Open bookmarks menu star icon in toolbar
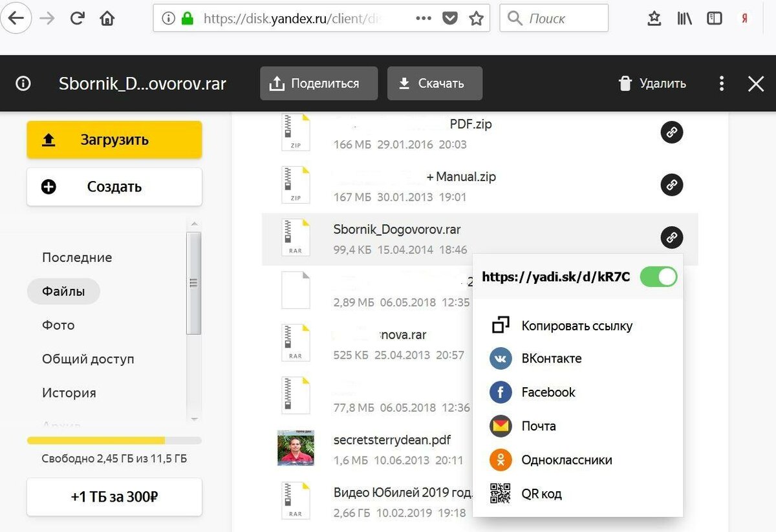 pos(654,19)
